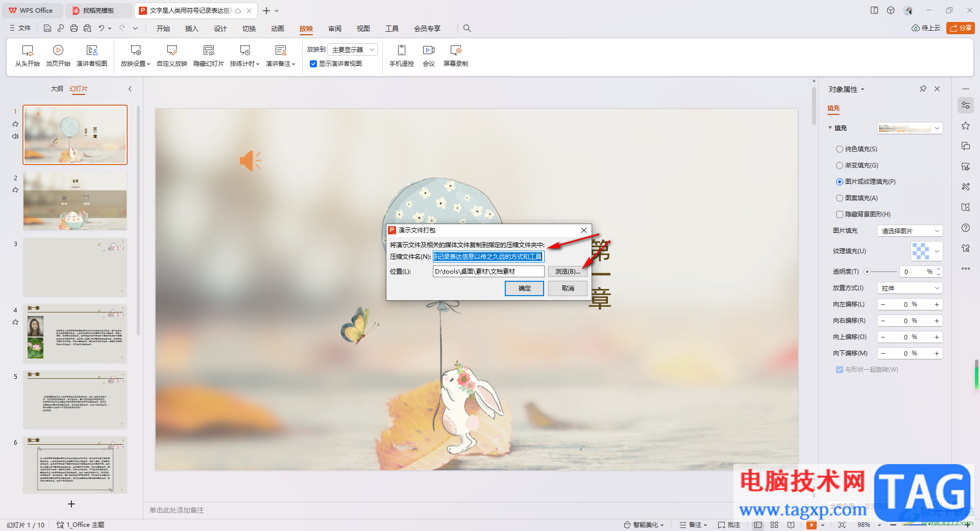Collapse the slide thumbnail pane
Viewport: 980px width, 531px height.
tap(130, 89)
